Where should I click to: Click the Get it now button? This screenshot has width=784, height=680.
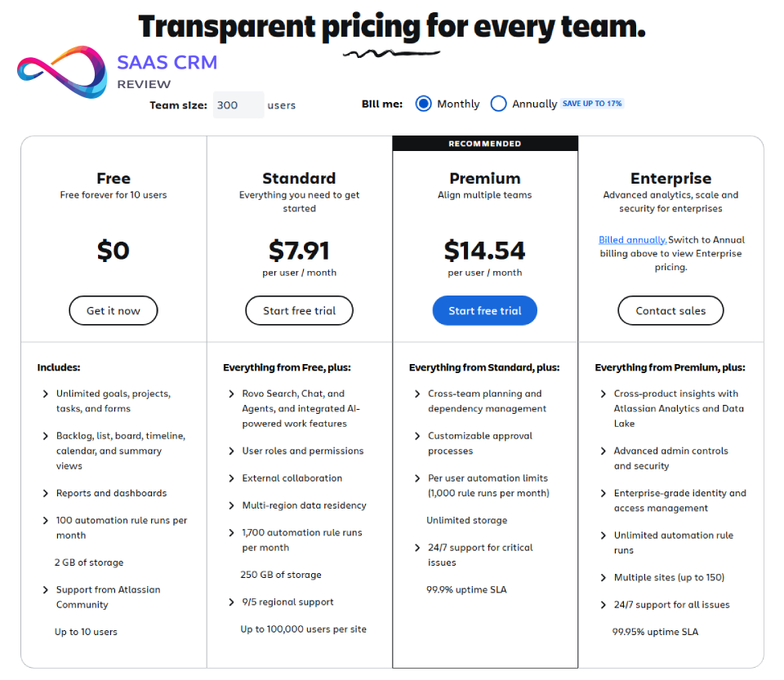pyautogui.click(x=114, y=311)
